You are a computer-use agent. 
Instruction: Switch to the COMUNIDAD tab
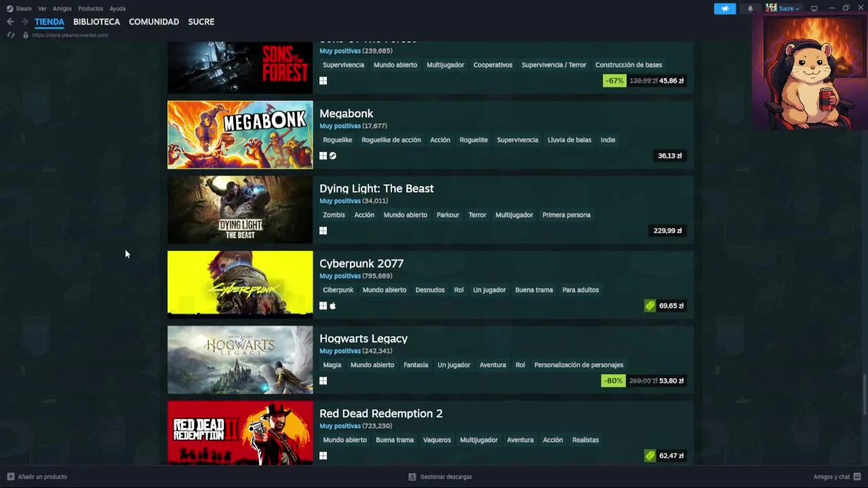[154, 22]
